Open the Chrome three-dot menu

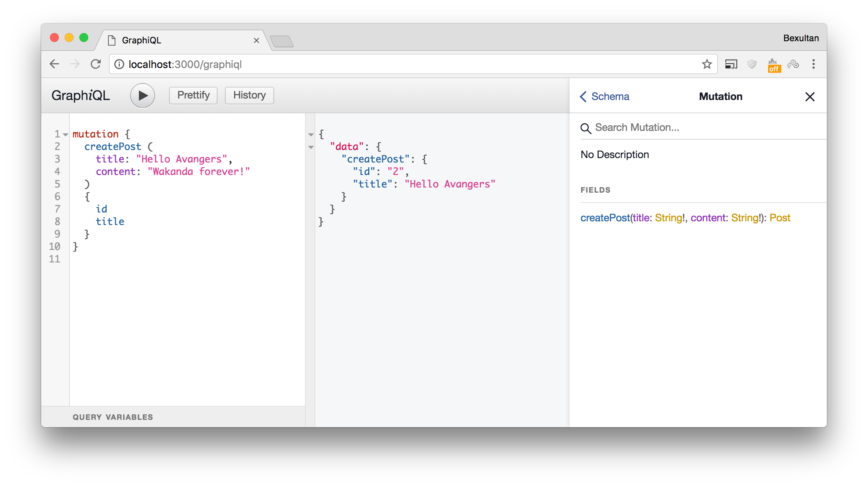813,64
